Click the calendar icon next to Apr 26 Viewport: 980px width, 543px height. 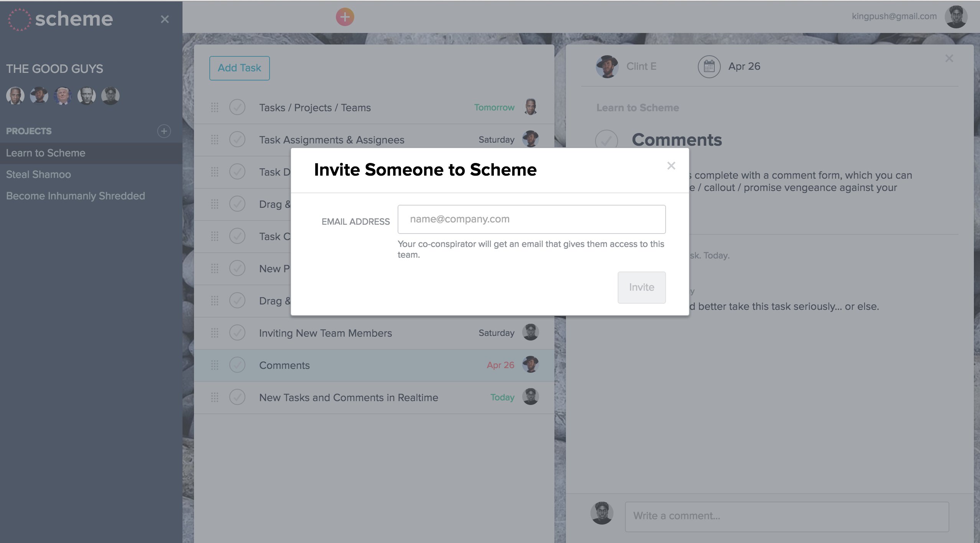(x=709, y=65)
